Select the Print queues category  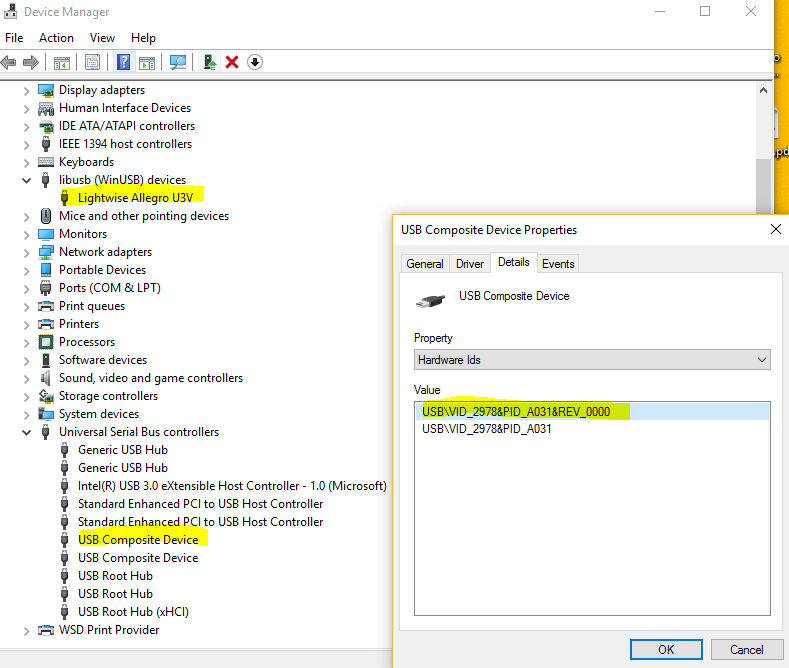92,306
